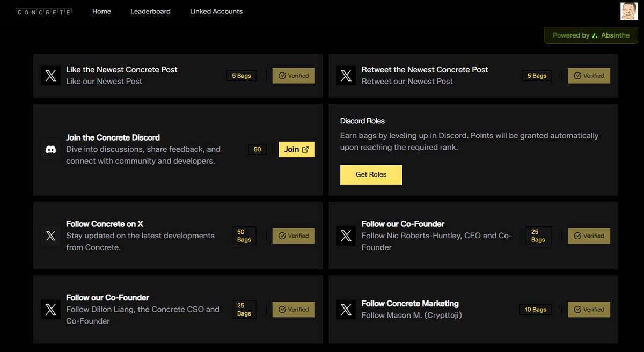Open the user profile avatar
This screenshot has width=644, height=352.
629,11
